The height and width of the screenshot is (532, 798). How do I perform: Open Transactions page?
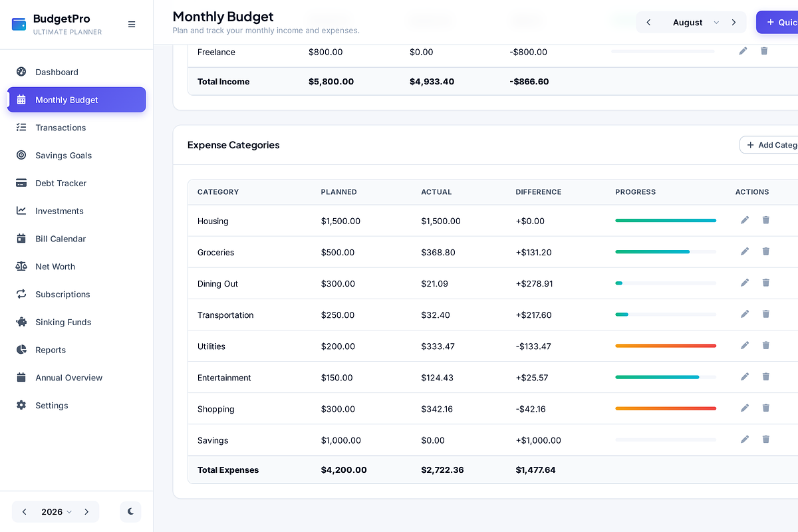click(x=76, y=128)
